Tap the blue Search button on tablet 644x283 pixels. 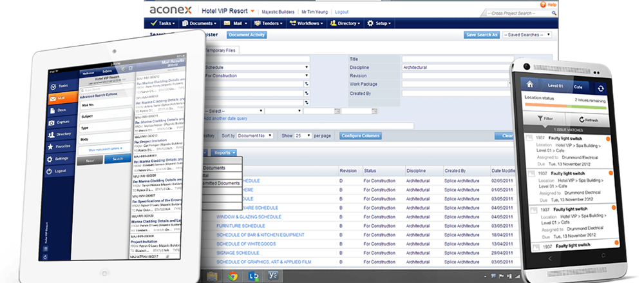click(x=118, y=159)
